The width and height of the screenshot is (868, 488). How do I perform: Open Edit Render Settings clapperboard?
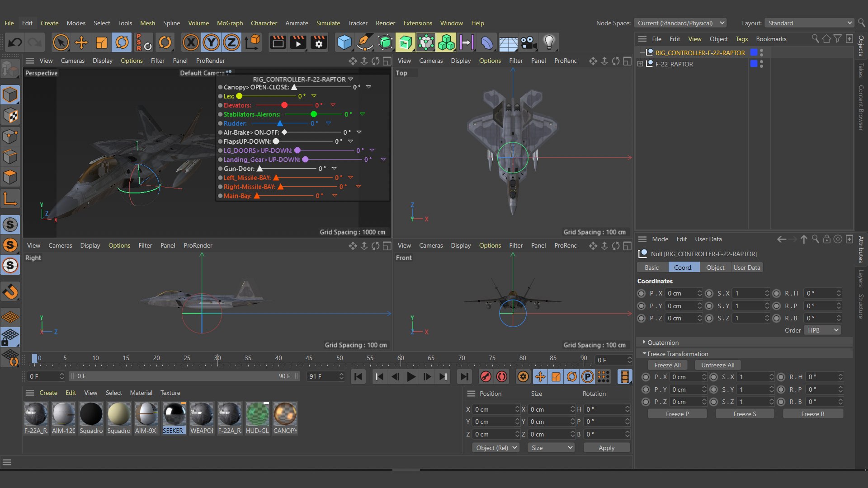pos(319,43)
